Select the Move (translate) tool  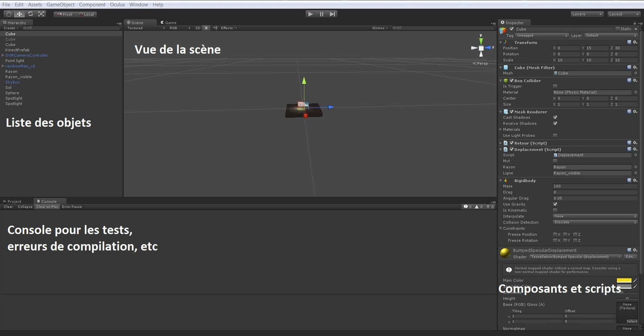pyautogui.click(x=19, y=14)
